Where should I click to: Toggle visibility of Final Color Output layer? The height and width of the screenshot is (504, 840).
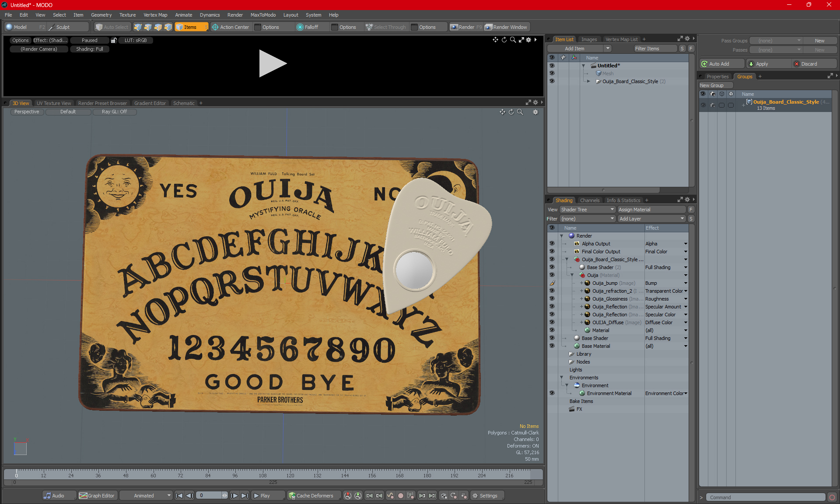tap(552, 252)
